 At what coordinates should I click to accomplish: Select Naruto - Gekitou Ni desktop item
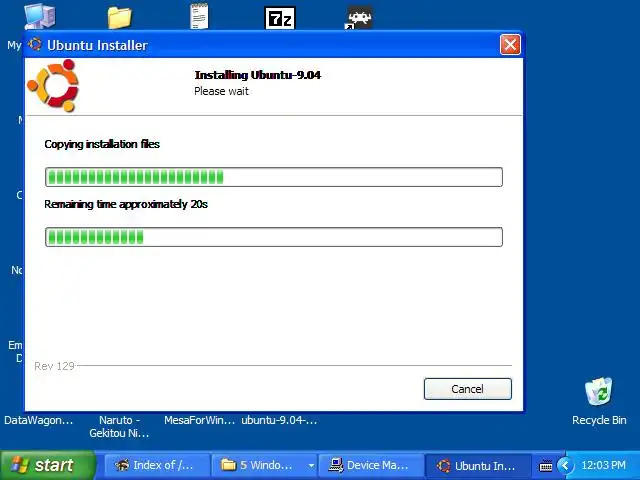tap(119, 427)
